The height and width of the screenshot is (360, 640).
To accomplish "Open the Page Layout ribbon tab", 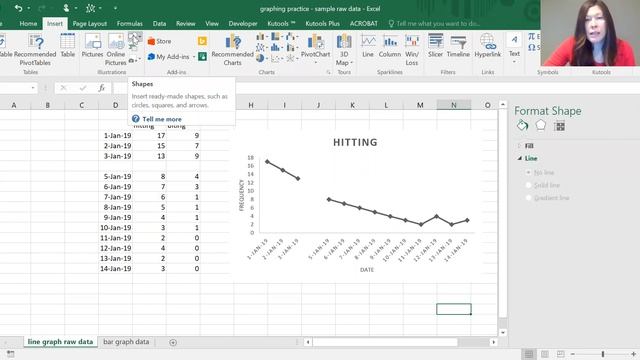I will pyautogui.click(x=90, y=24).
